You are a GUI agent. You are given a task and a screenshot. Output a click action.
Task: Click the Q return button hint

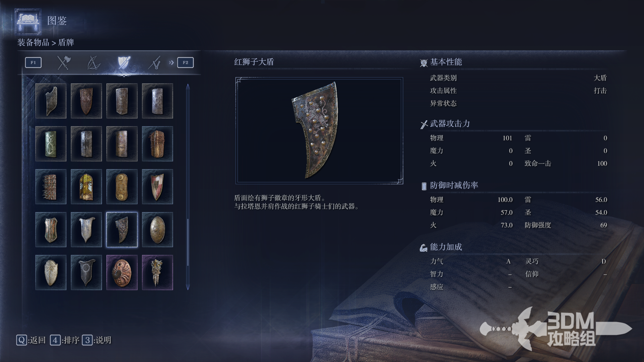point(31,340)
